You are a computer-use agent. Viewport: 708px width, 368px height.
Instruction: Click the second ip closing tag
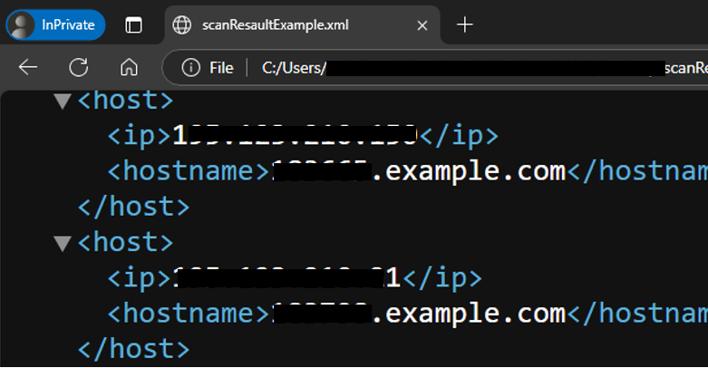pyautogui.click(x=442, y=279)
